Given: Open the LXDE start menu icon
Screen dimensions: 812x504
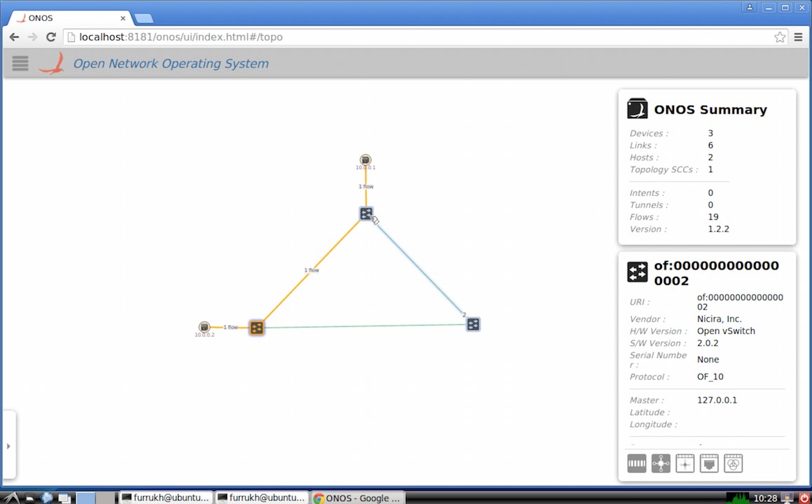Looking at the screenshot, I should click(11, 498).
